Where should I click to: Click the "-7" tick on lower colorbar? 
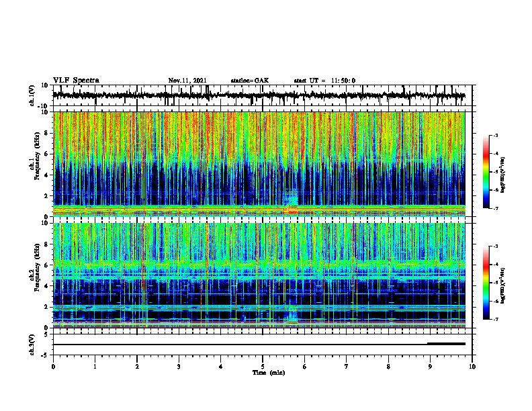(x=495, y=320)
